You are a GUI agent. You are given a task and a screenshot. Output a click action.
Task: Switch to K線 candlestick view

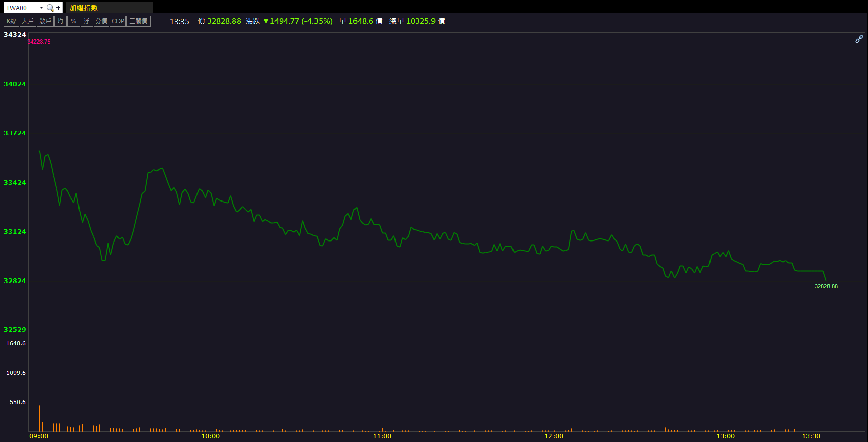[11, 21]
